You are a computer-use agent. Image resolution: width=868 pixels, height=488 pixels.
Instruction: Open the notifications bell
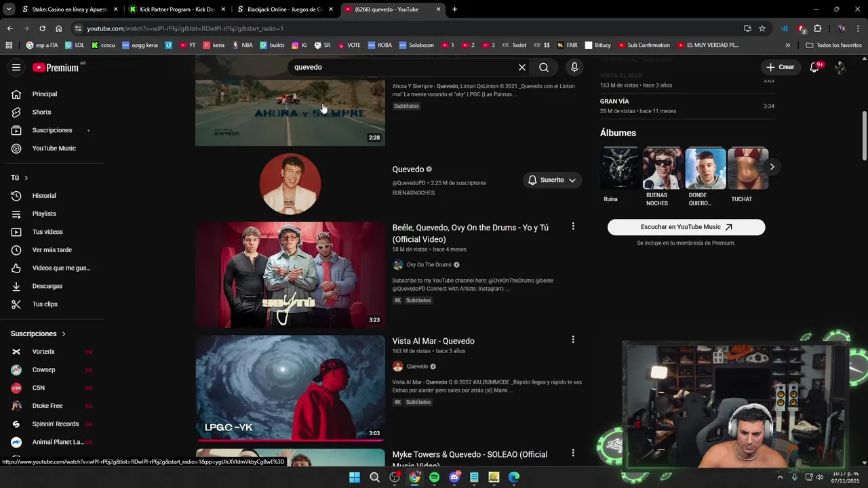(x=814, y=67)
